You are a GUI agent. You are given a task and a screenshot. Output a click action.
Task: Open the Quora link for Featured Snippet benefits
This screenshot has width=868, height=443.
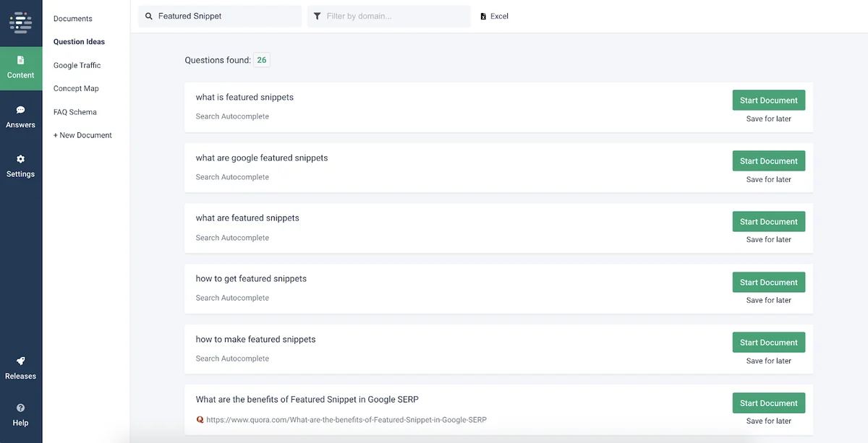pos(346,419)
